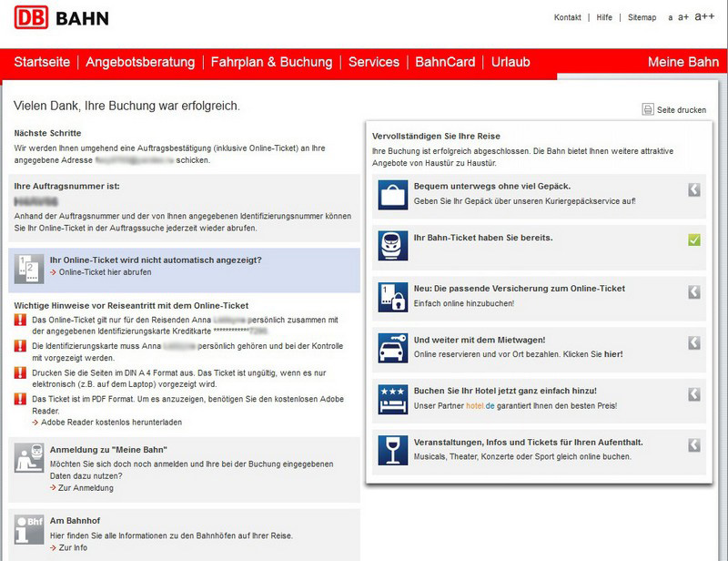Follow the 'Zur Info' station link
This screenshot has width=728, height=561.
(x=73, y=547)
